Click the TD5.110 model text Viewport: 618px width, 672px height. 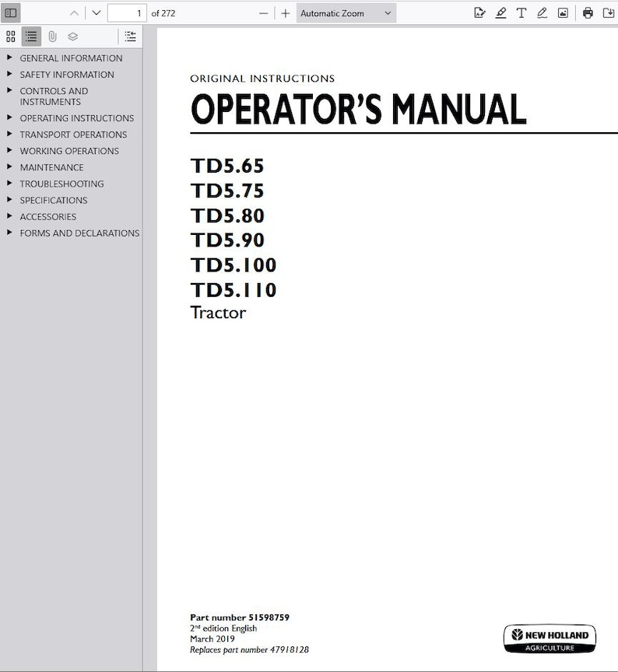[x=234, y=289]
